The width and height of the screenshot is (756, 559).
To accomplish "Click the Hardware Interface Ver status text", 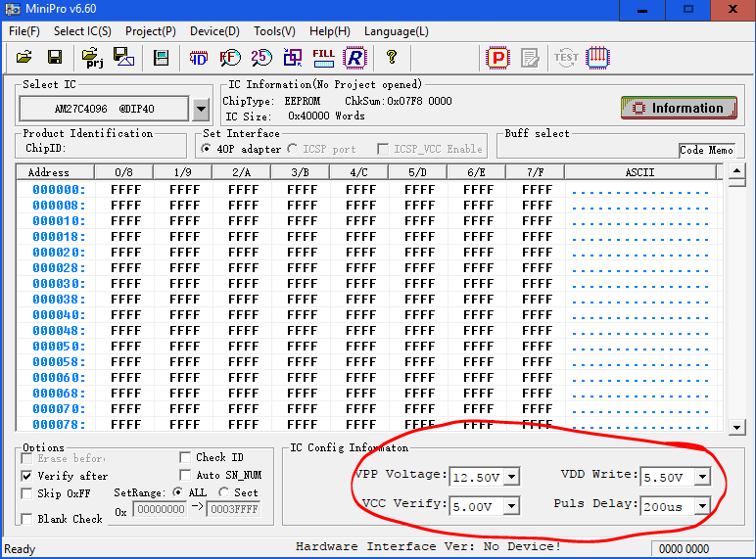I will click(x=428, y=547).
